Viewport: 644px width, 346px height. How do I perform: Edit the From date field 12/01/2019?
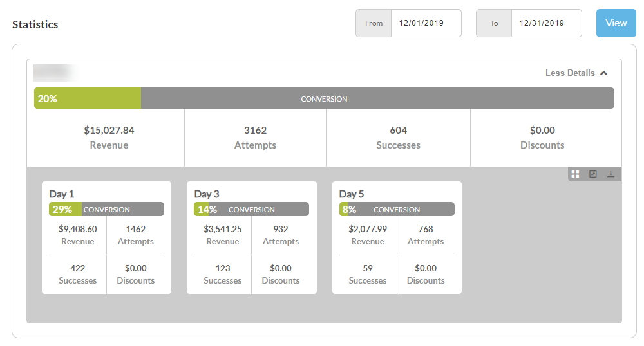pyautogui.click(x=426, y=23)
